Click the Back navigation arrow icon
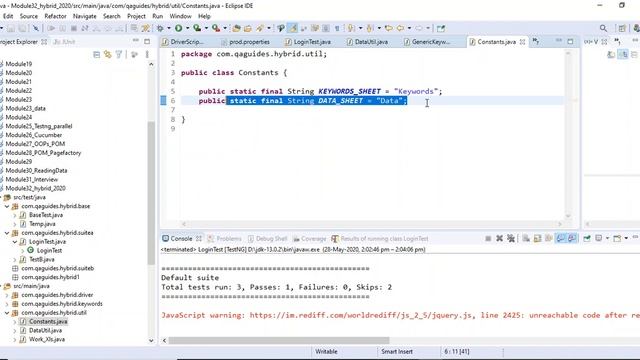640x360 pixels. pyautogui.click(x=400, y=28)
